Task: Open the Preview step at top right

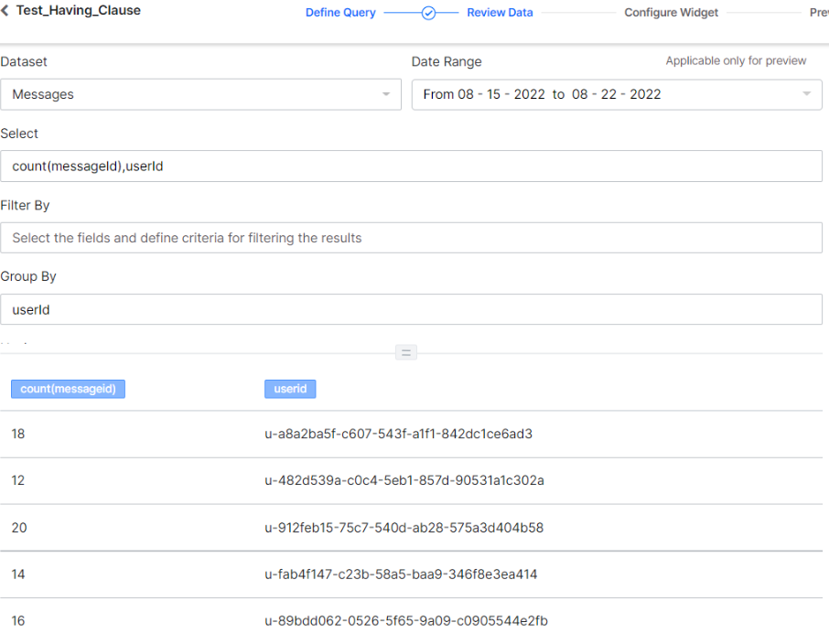Action: 821,12
